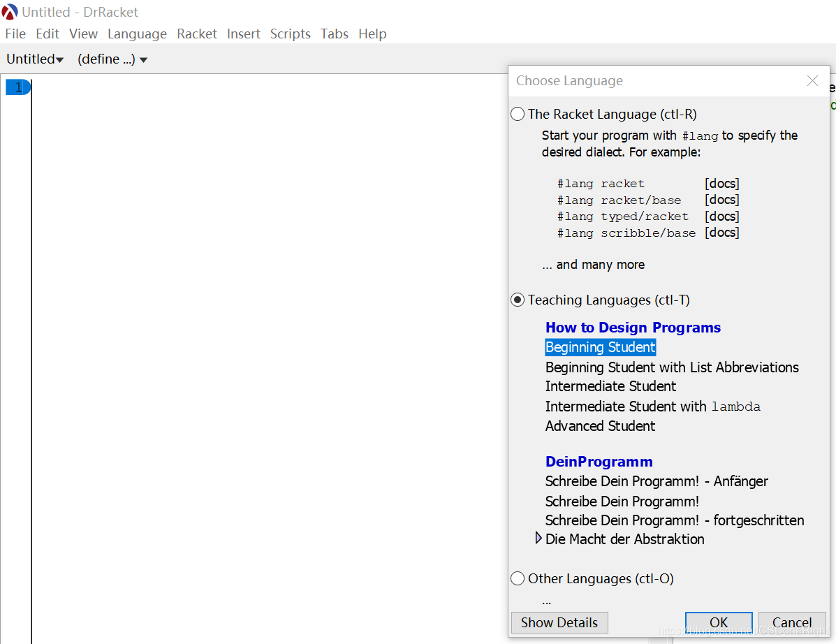
Task: Select Other Languages radio button
Action: click(x=517, y=578)
